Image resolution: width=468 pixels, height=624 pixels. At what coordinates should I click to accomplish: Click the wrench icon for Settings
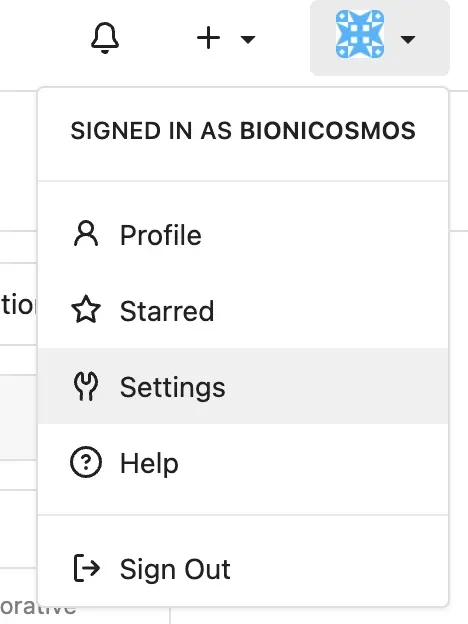pyautogui.click(x=86, y=386)
